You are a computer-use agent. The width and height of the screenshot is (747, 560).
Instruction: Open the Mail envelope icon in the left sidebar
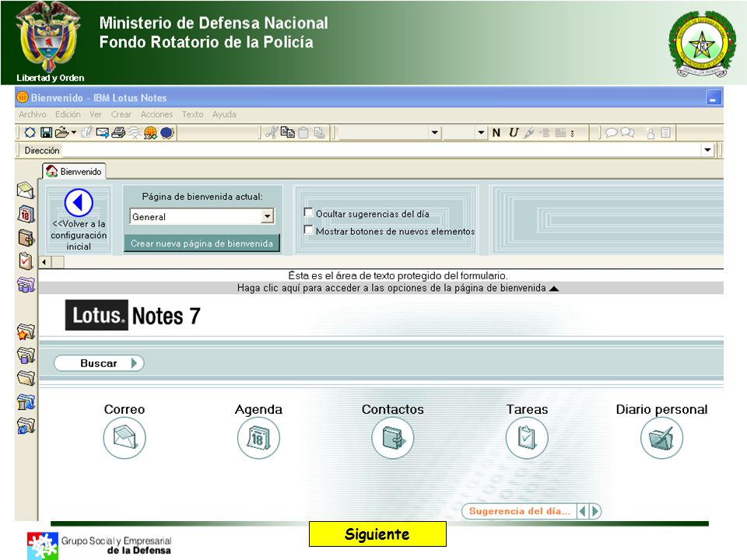[26, 191]
